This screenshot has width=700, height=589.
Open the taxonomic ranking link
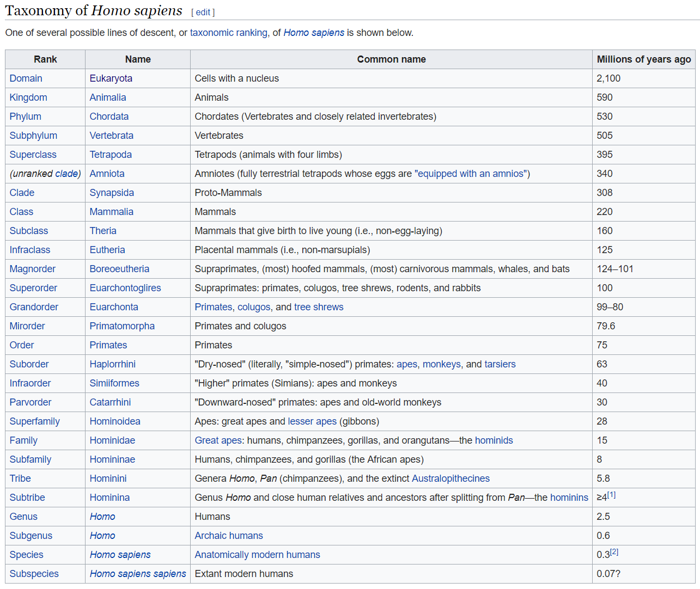click(x=228, y=33)
